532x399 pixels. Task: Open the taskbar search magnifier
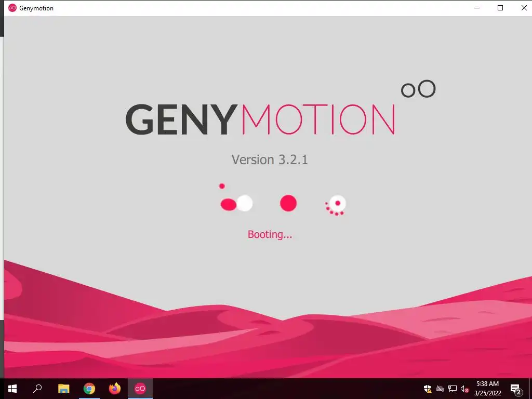click(x=37, y=389)
